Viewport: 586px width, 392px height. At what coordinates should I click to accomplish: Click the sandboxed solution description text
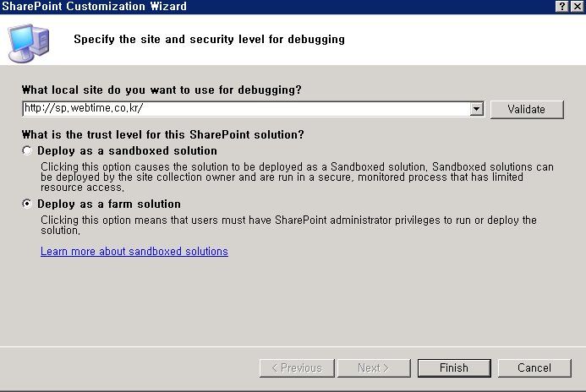point(297,177)
